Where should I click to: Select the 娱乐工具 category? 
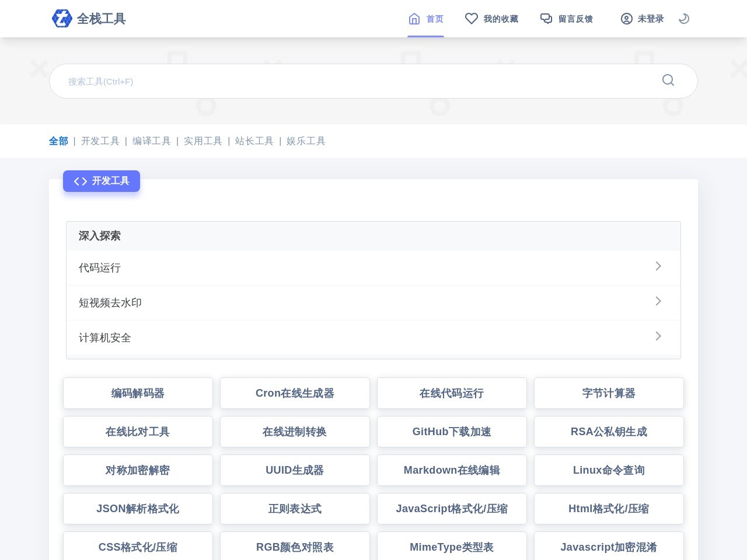click(x=306, y=141)
